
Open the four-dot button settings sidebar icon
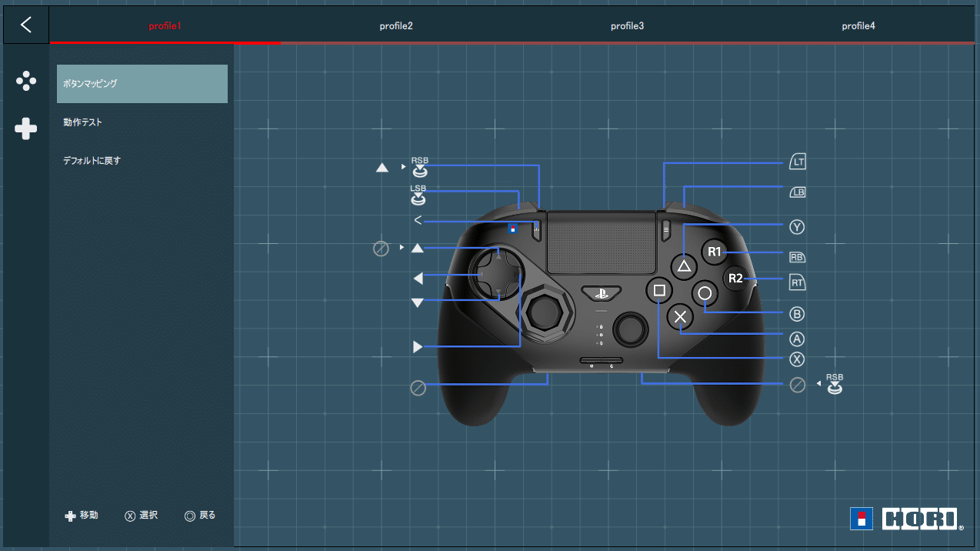pyautogui.click(x=26, y=81)
